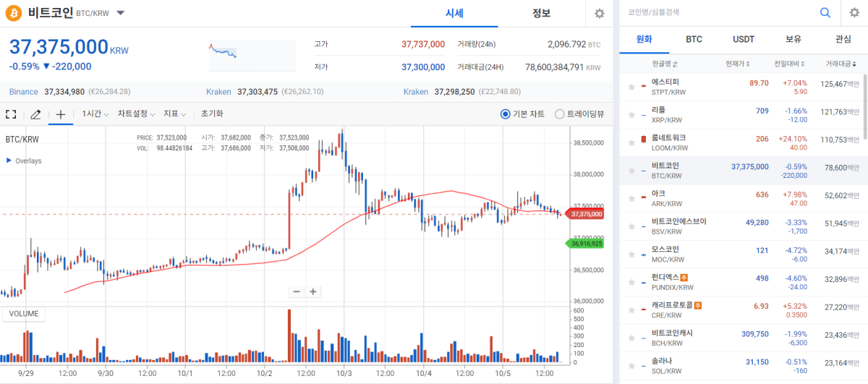868x384 pixels.
Task: Click 24h volume 2,096.792 BTC value
Action: 574,44
